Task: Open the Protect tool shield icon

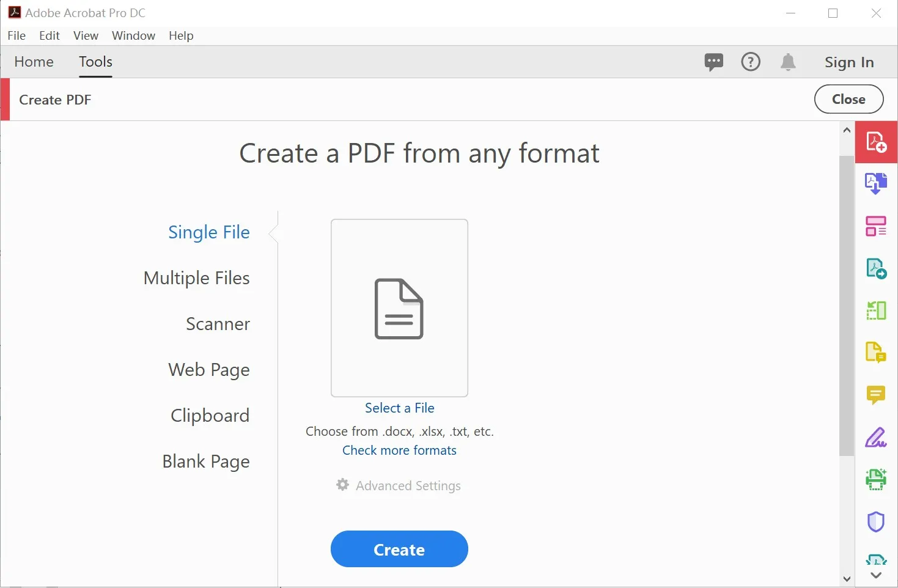Action: coord(876,521)
